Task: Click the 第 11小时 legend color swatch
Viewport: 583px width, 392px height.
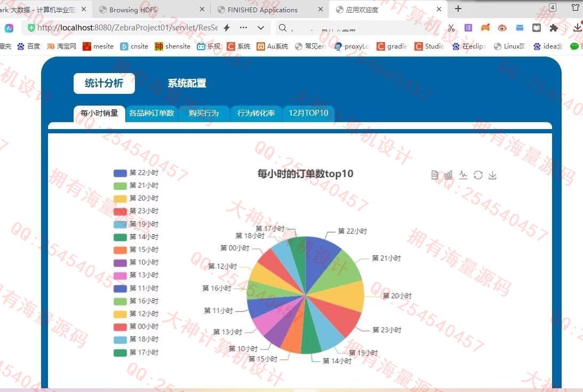Action: point(120,289)
